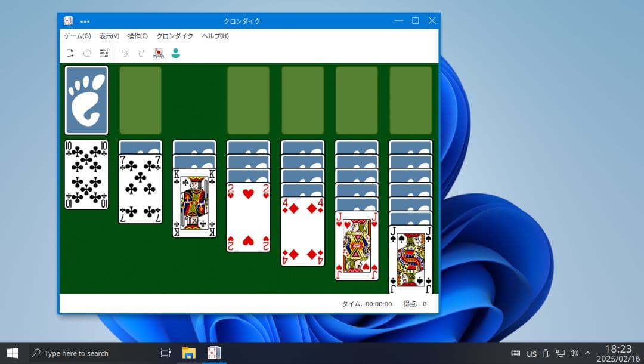
Task: Redo a move with the toolbar icon
Action: click(141, 53)
